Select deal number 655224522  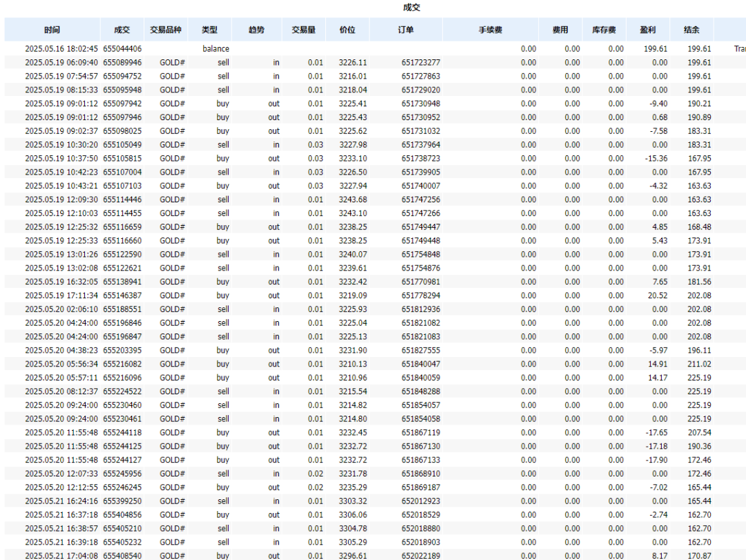coord(122,392)
